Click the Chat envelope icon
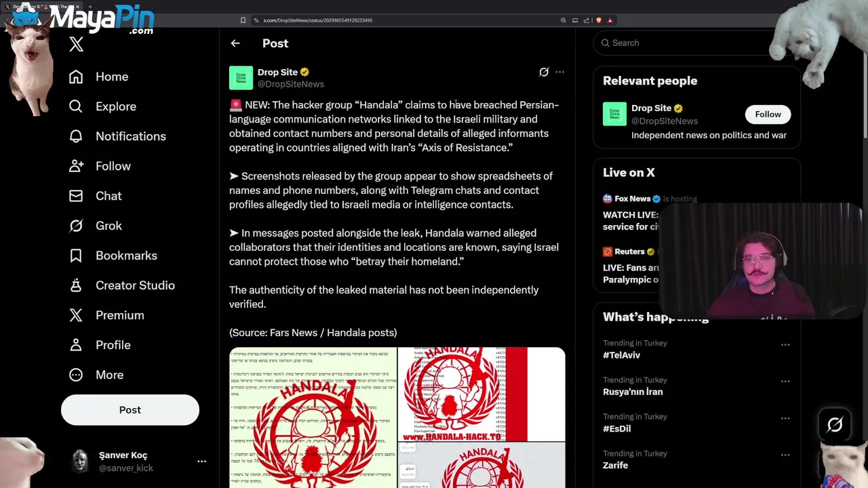 coord(76,196)
